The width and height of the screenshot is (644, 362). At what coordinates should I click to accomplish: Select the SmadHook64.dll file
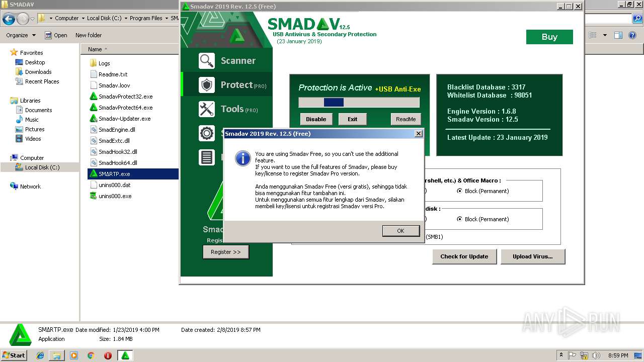pyautogui.click(x=113, y=163)
